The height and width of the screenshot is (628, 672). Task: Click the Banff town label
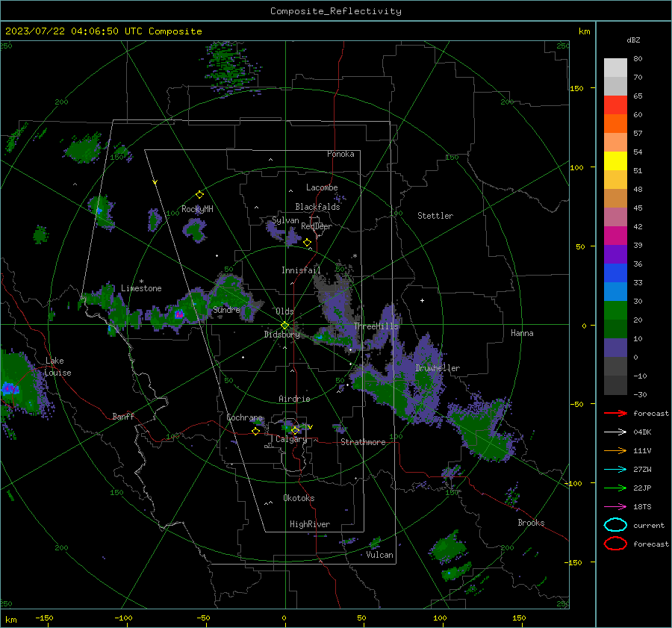123,416
